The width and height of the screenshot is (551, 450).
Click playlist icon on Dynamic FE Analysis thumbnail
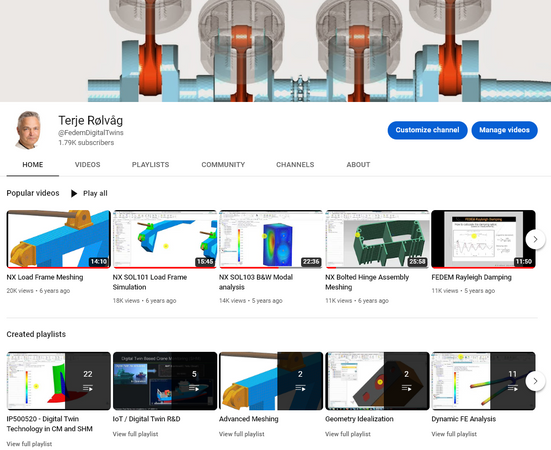pos(513,388)
